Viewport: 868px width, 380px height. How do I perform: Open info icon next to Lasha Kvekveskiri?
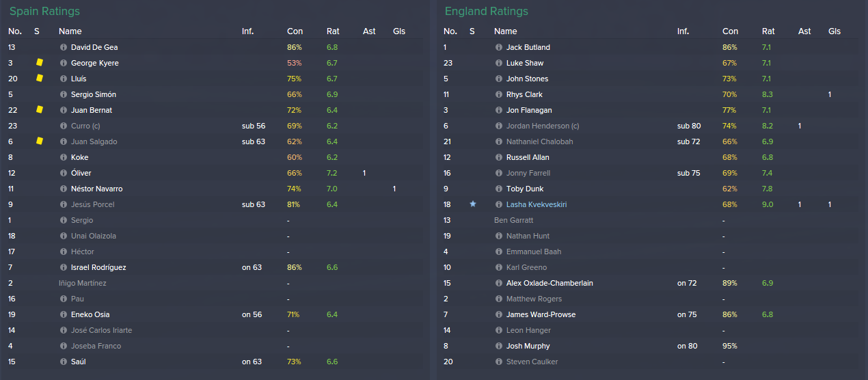click(499, 205)
